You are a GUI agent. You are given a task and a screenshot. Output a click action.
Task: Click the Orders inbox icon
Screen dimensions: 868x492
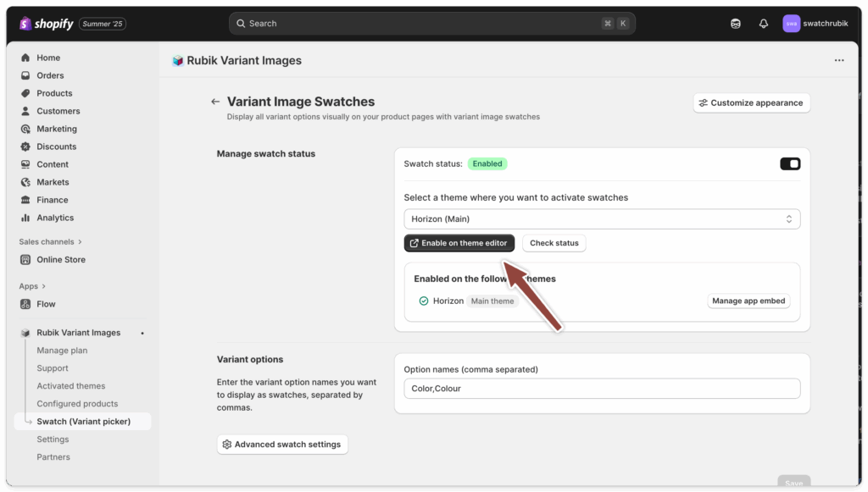point(25,75)
